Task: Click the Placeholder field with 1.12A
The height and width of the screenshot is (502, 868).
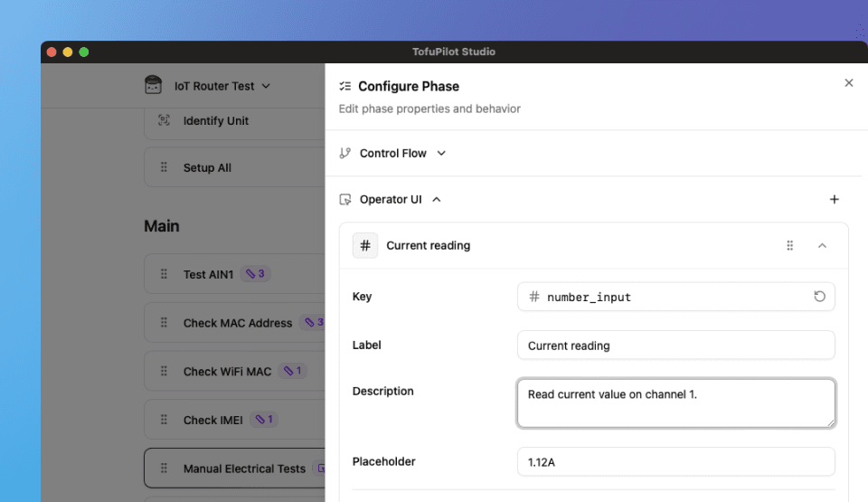Action: [x=675, y=461]
